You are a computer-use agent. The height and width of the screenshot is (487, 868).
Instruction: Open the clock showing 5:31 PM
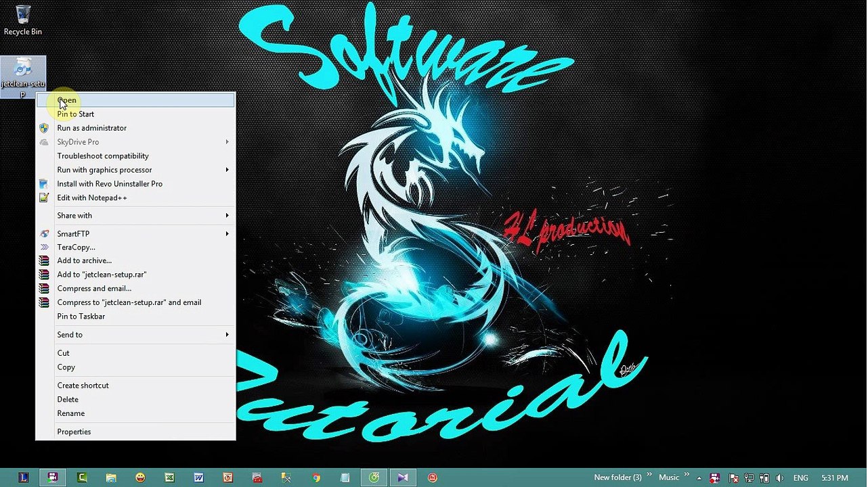point(835,478)
